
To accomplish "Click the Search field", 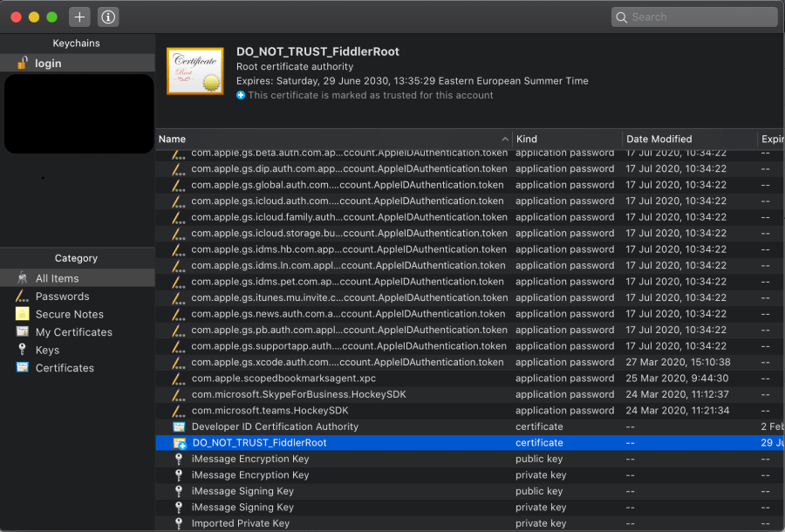I will tap(693, 17).
